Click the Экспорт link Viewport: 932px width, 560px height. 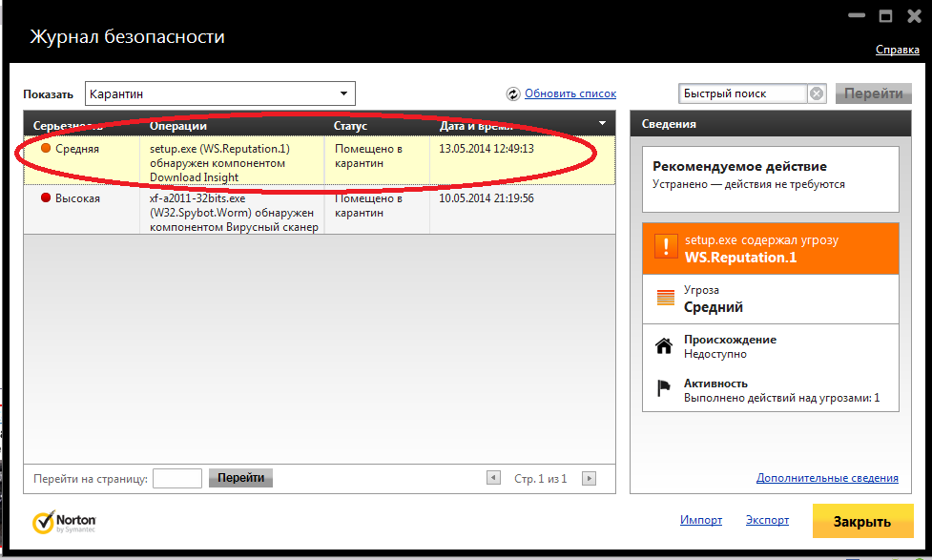click(x=767, y=520)
